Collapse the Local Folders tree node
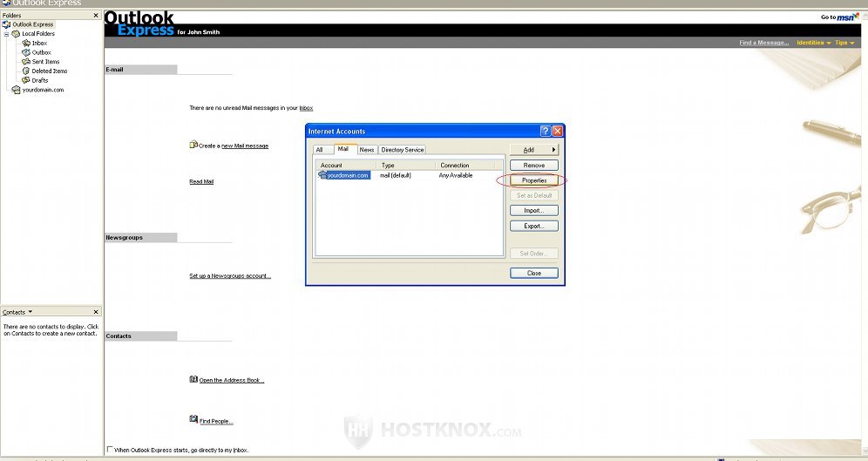 (6, 34)
